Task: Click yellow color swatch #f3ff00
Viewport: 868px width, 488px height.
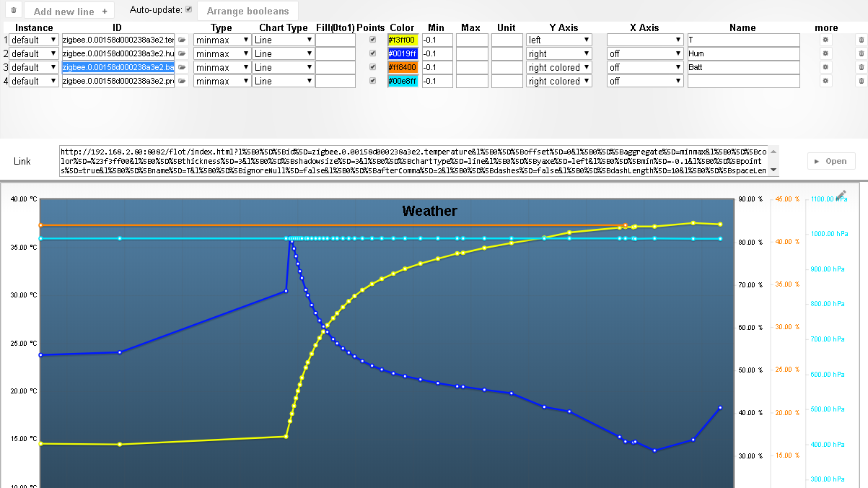Action: pyautogui.click(x=403, y=40)
